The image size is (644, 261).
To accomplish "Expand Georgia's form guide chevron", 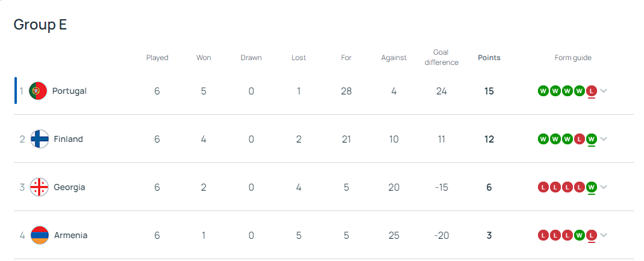I will (x=604, y=187).
